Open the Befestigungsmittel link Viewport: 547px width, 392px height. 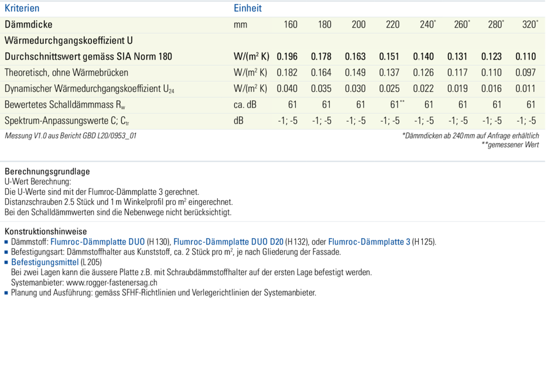point(45,262)
